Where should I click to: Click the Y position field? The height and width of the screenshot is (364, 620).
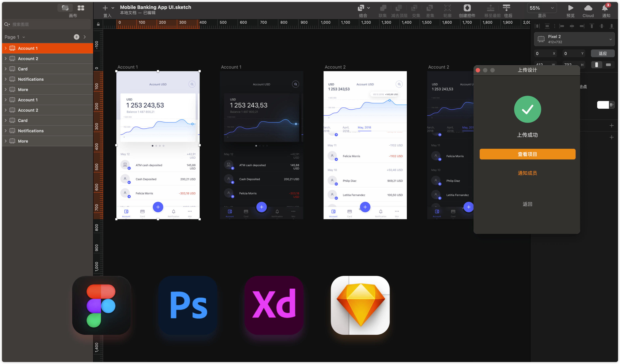point(574,53)
